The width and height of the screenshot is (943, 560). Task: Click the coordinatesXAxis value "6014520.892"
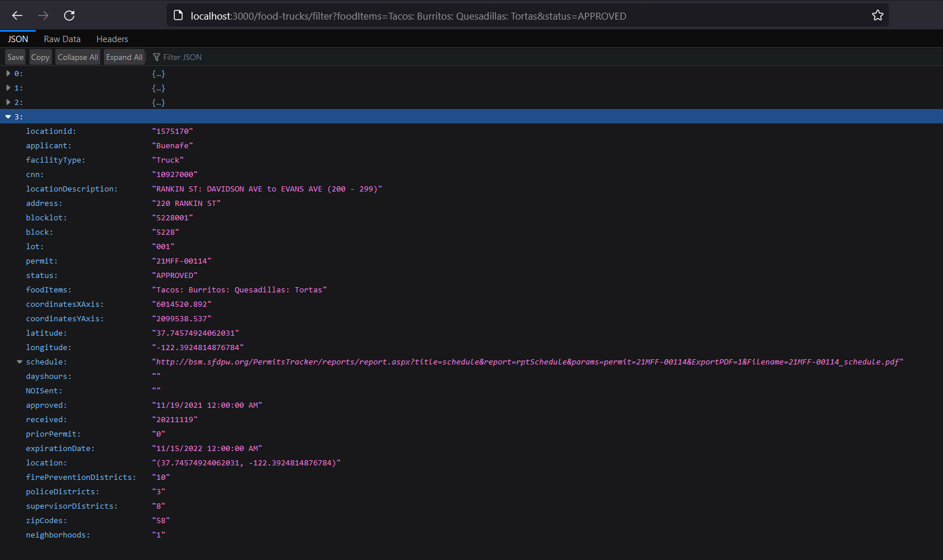[x=182, y=304]
